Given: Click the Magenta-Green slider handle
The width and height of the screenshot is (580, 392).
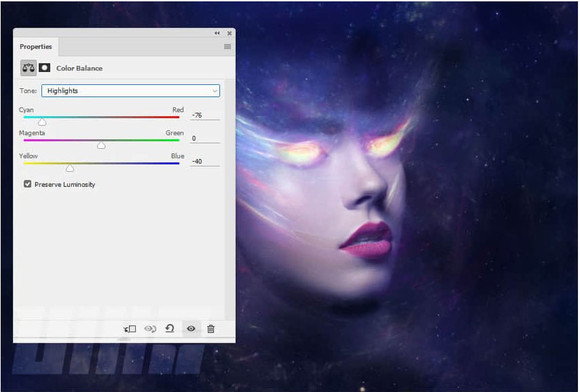Looking at the screenshot, I should click(101, 145).
